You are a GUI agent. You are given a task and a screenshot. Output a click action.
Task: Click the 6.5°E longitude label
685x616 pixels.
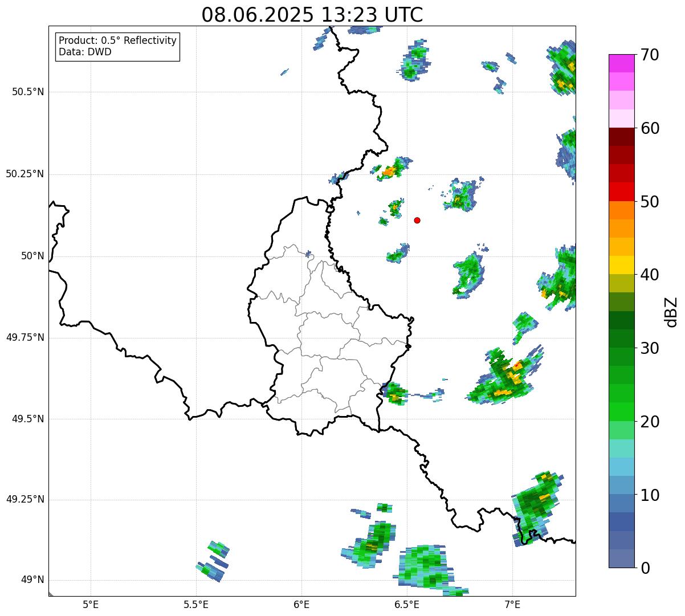click(x=407, y=604)
